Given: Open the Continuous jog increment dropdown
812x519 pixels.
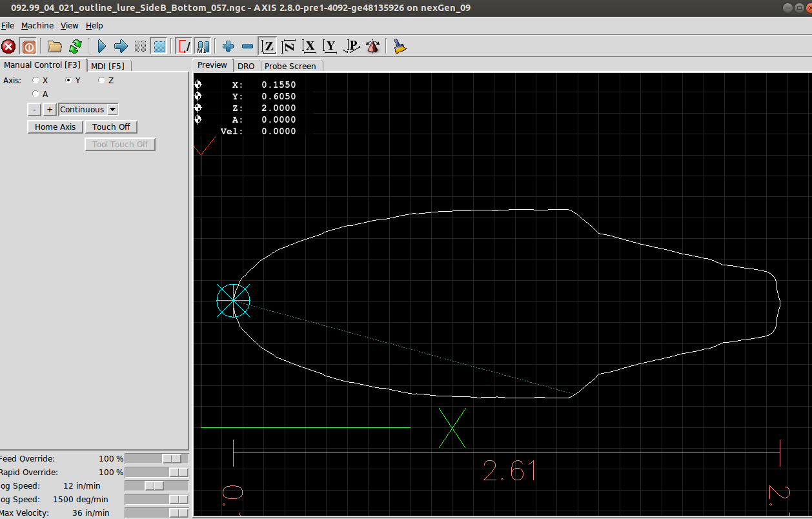Looking at the screenshot, I should click(113, 110).
